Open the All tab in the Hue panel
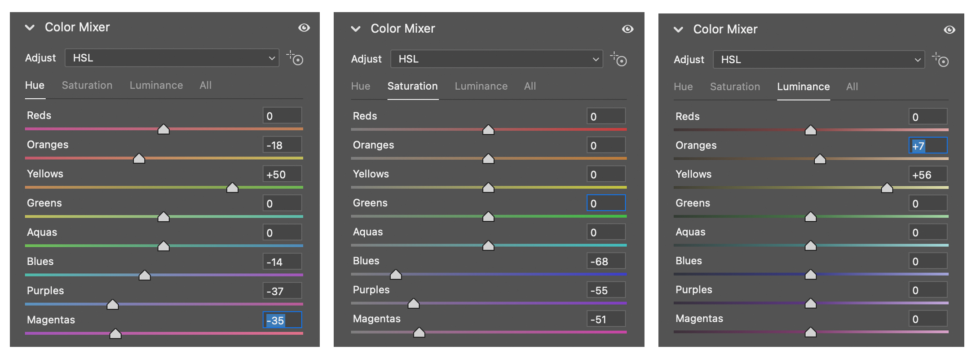 pos(206,85)
